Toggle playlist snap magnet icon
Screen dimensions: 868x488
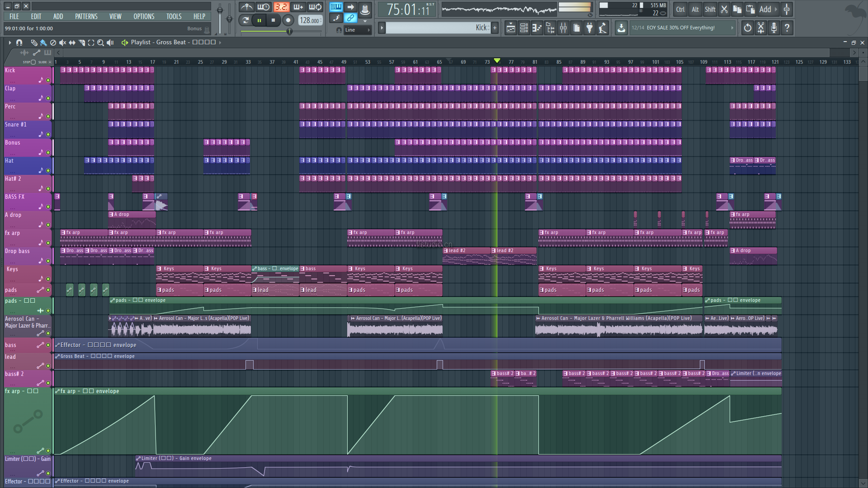[19, 42]
